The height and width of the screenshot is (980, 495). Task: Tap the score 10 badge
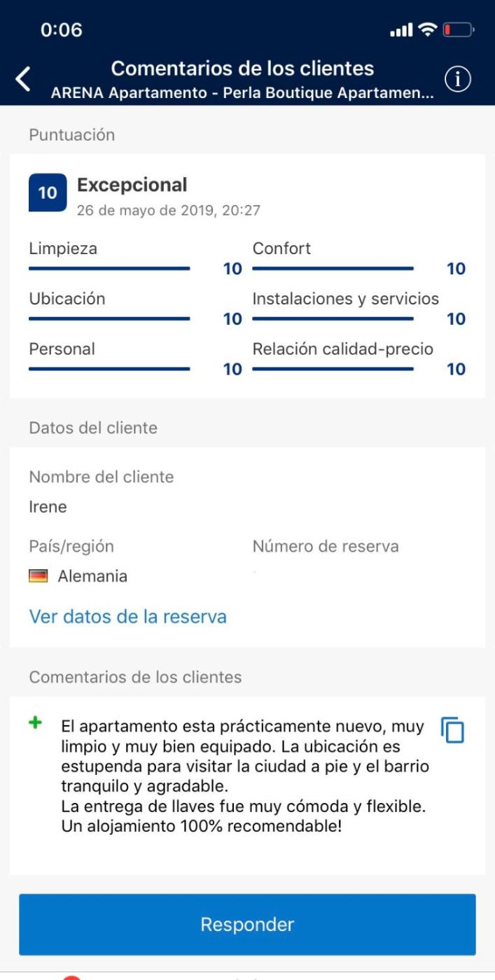[x=48, y=192]
